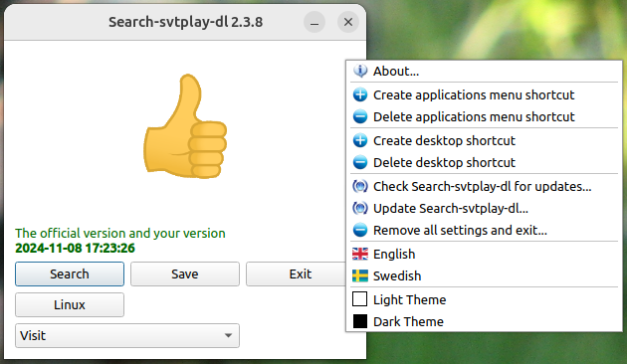Click the black Dark Theme swatch
This screenshot has height=364, width=627.
click(360, 321)
